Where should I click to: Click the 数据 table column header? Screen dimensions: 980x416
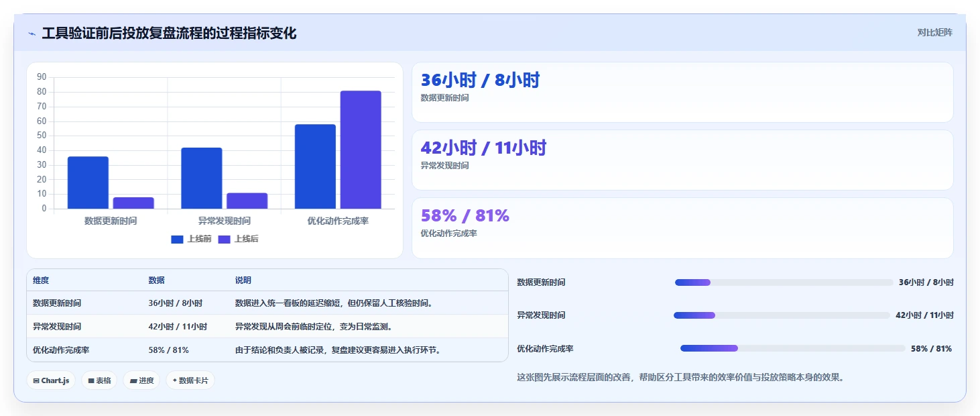coord(156,280)
